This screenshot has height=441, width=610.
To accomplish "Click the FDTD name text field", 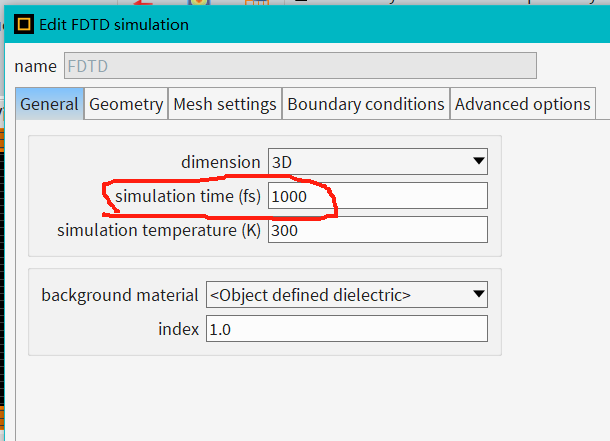I will pyautogui.click(x=300, y=66).
